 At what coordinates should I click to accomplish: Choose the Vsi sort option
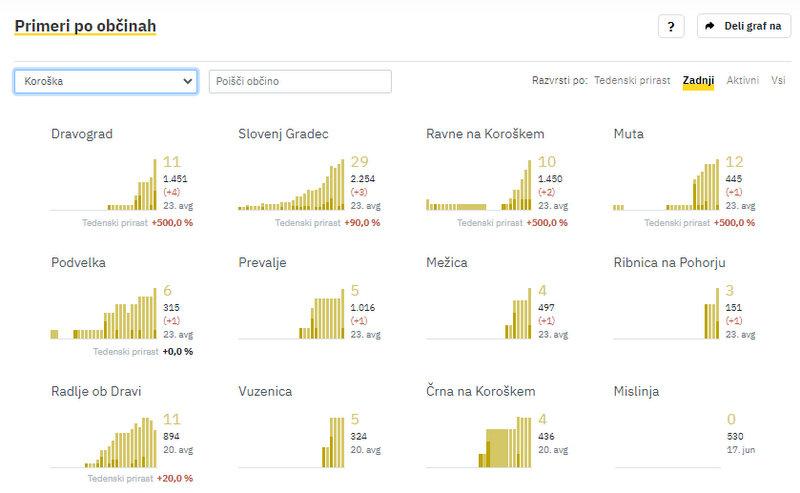(x=778, y=80)
